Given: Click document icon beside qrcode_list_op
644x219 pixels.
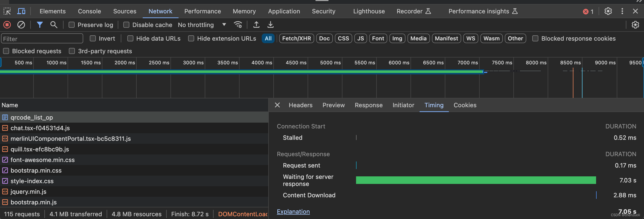Looking at the screenshot, I should [x=5, y=117].
